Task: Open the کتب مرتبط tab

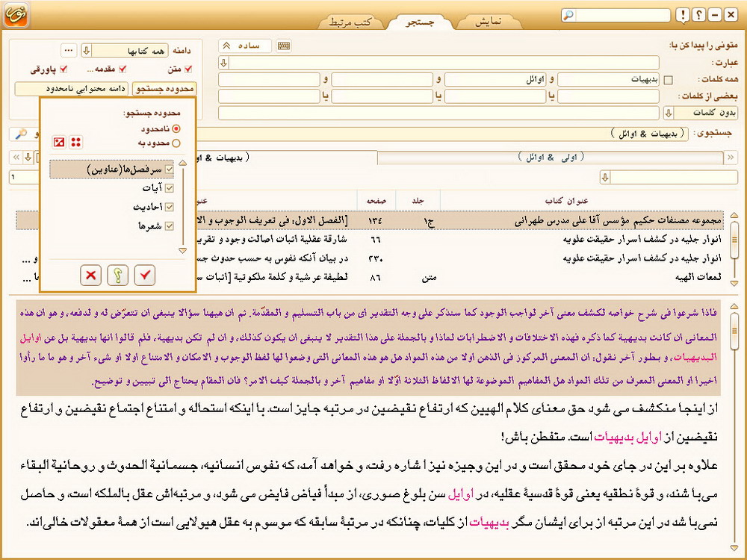Action: [351, 22]
